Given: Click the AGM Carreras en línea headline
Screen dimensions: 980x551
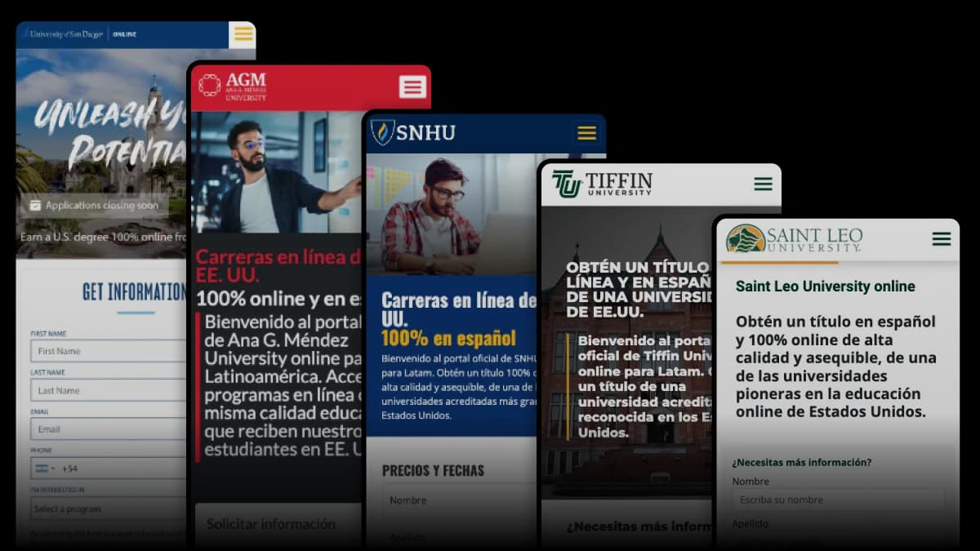Looking at the screenshot, I should click(x=279, y=265).
